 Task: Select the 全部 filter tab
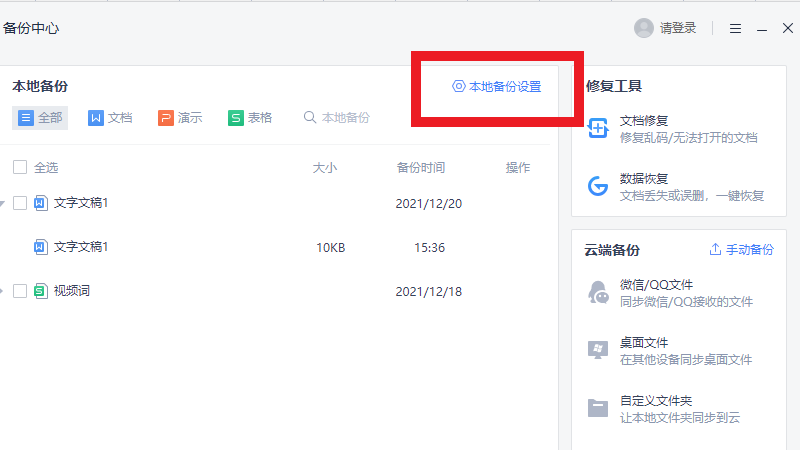pyautogui.click(x=40, y=118)
